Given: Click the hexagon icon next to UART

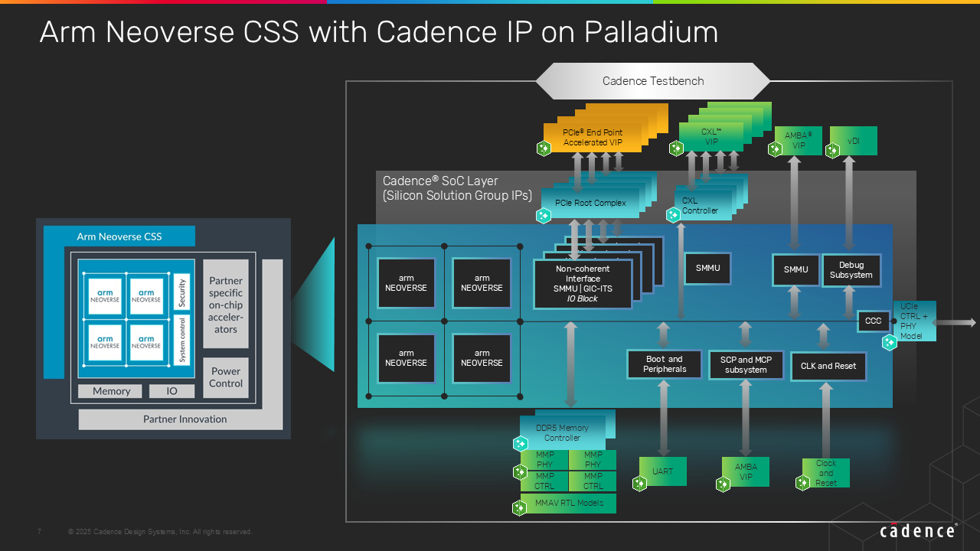Looking at the screenshot, I should pyautogui.click(x=640, y=484).
